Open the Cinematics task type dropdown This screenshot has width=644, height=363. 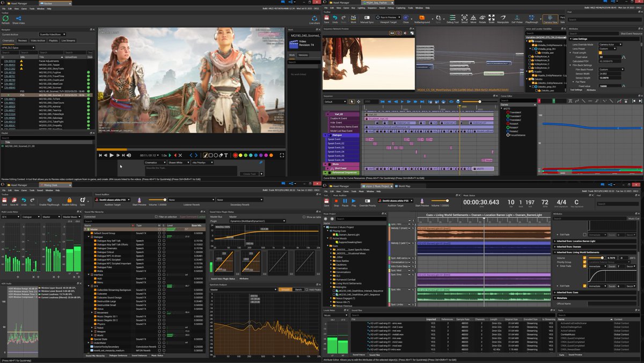(156, 162)
